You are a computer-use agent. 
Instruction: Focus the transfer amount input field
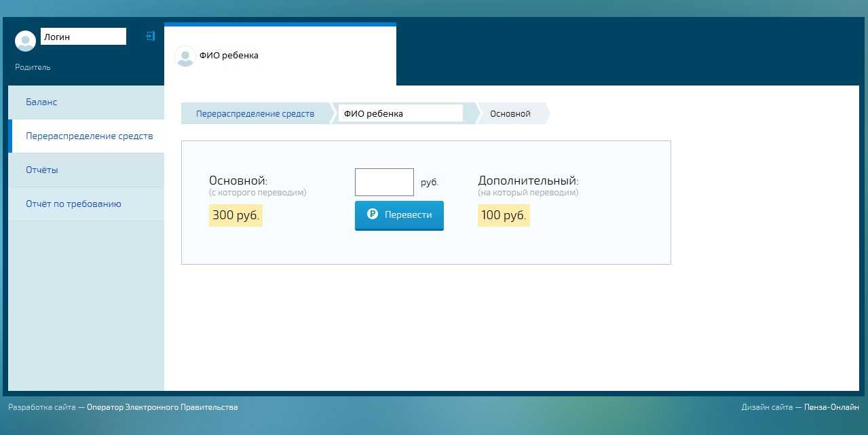click(384, 183)
